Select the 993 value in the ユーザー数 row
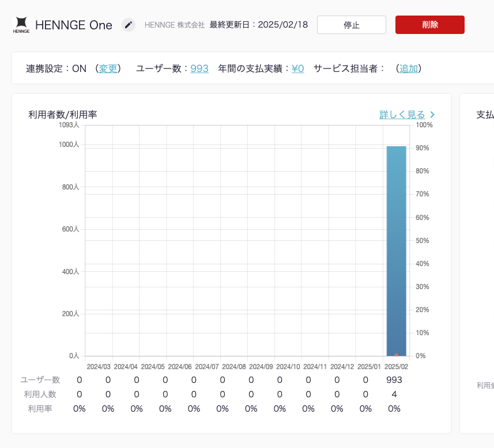The height and width of the screenshot is (448, 494). [394, 380]
